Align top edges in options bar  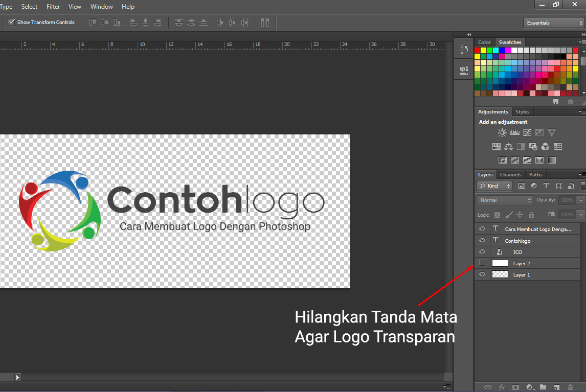[x=93, y=22]
